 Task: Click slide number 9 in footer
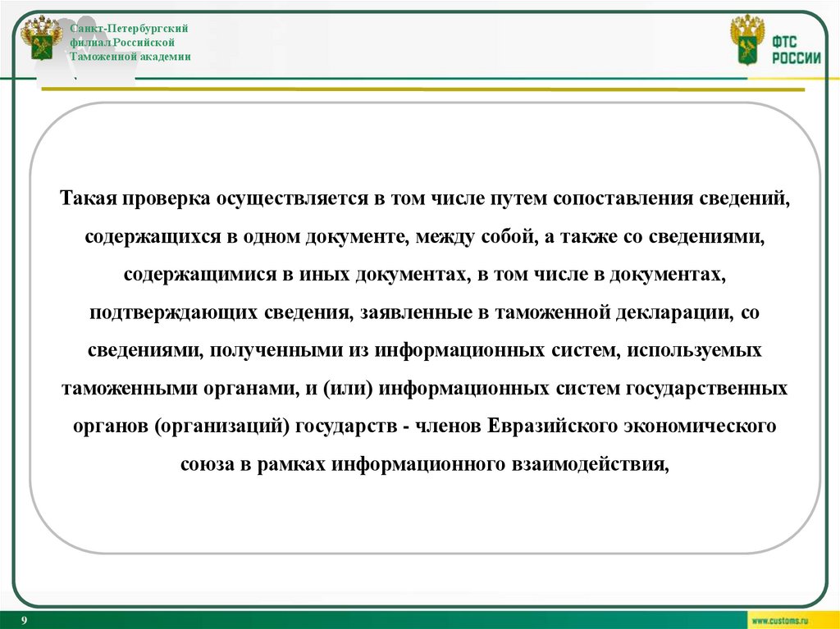[x=24, y=621]
